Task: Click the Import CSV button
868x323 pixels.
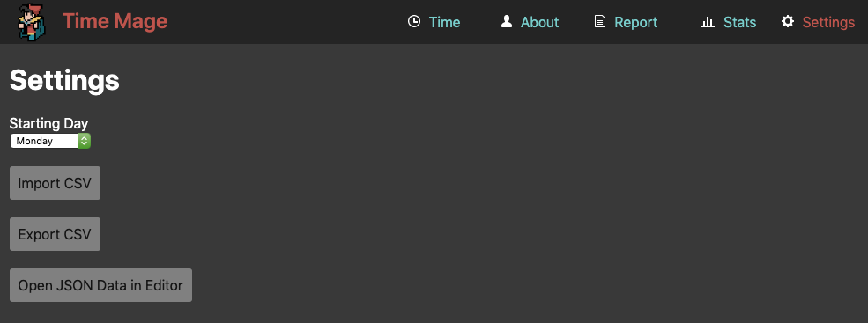Action: pos(55,183)
